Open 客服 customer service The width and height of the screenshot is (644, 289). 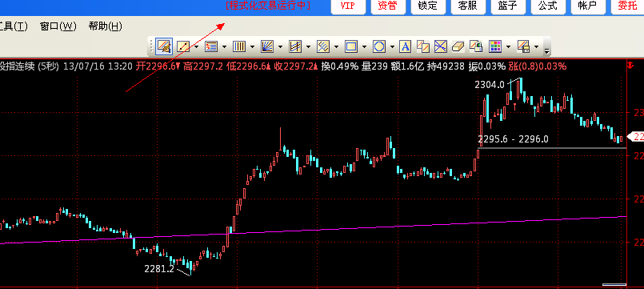tap(468, 6)
